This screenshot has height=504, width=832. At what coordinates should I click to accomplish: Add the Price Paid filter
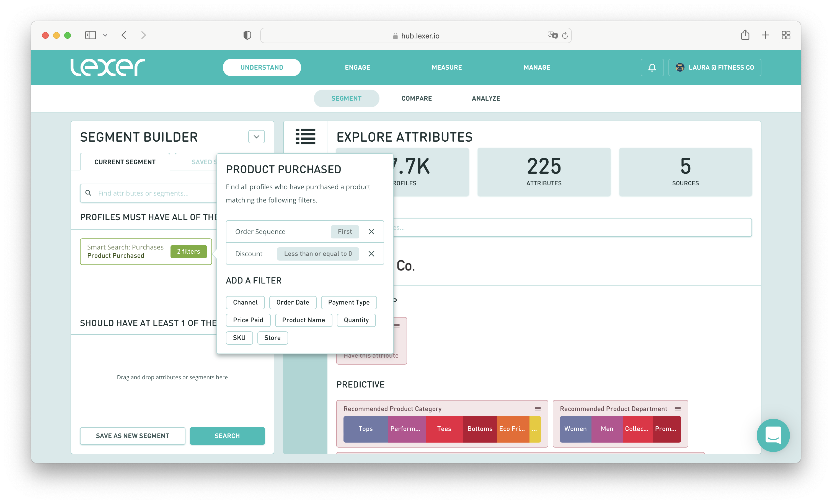[x=248, y=320]
